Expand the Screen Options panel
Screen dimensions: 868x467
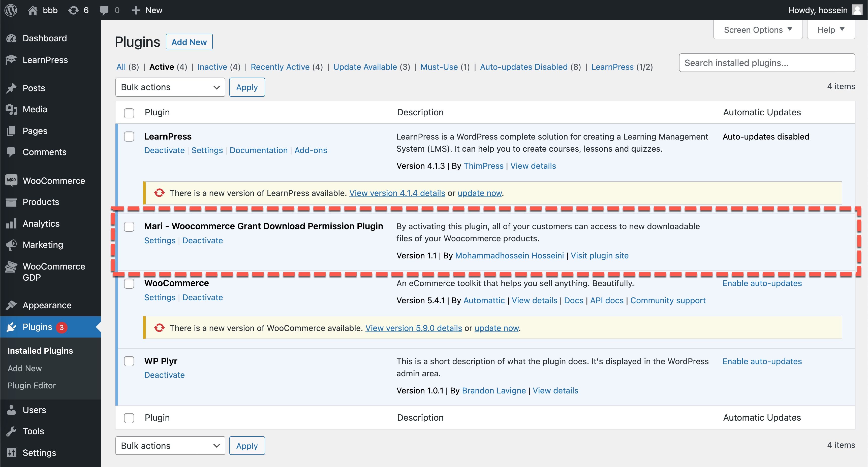click(x=757, y=30)
